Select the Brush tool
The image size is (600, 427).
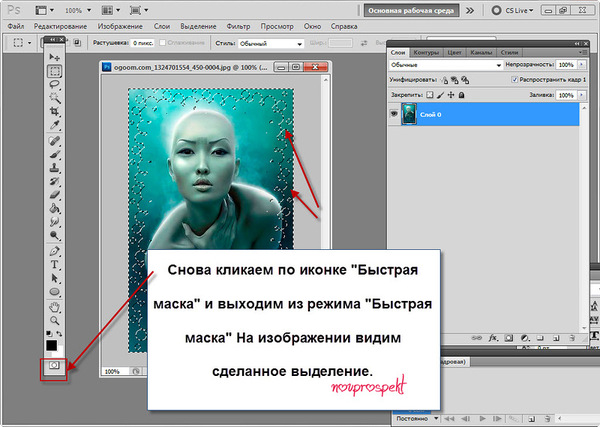[54, 155]
